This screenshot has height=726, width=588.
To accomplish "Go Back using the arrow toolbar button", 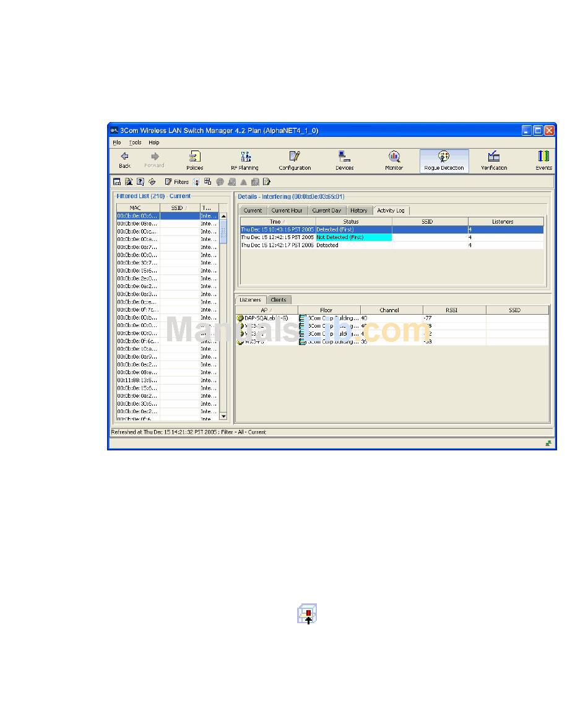I will [x=124, y=160].
